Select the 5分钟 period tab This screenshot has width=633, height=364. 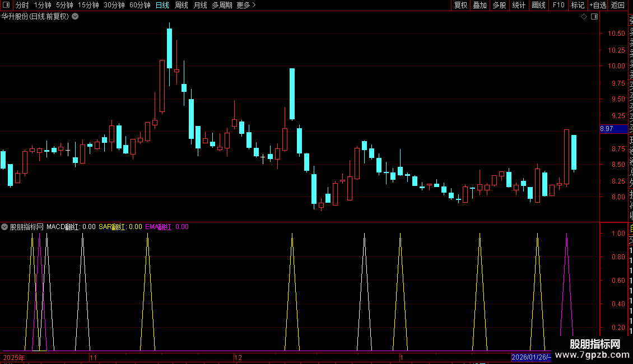click(x=64, y=5)
